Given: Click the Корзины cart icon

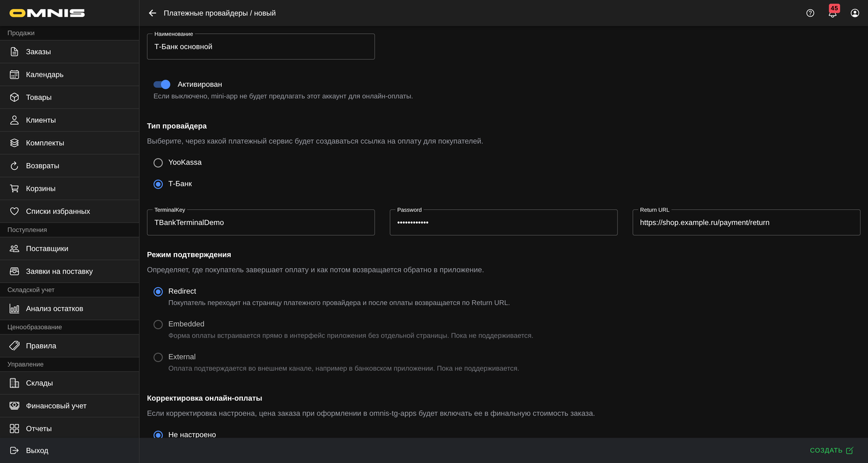Looking at the screenshot, I should (14, 189).
